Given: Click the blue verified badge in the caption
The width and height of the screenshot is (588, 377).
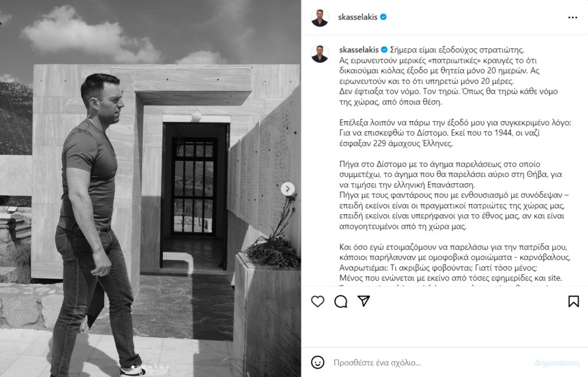Looking at the screenshot, I should point(384,49).
